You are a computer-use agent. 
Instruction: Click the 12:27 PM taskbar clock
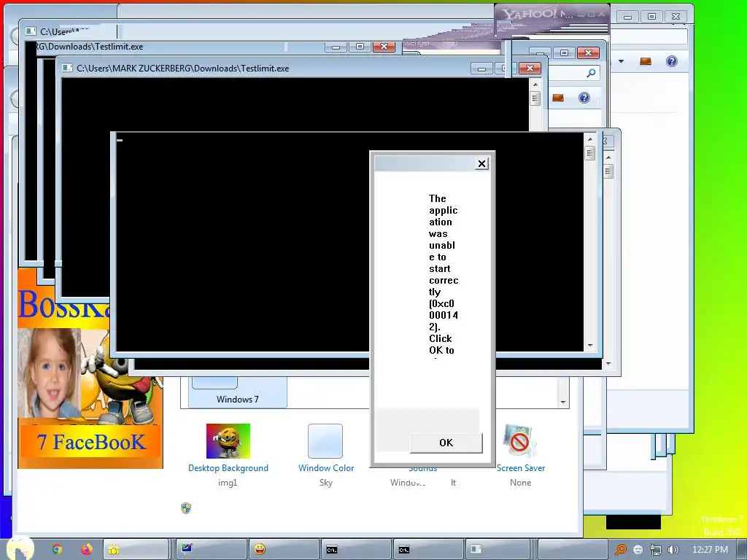click(710, 550)
